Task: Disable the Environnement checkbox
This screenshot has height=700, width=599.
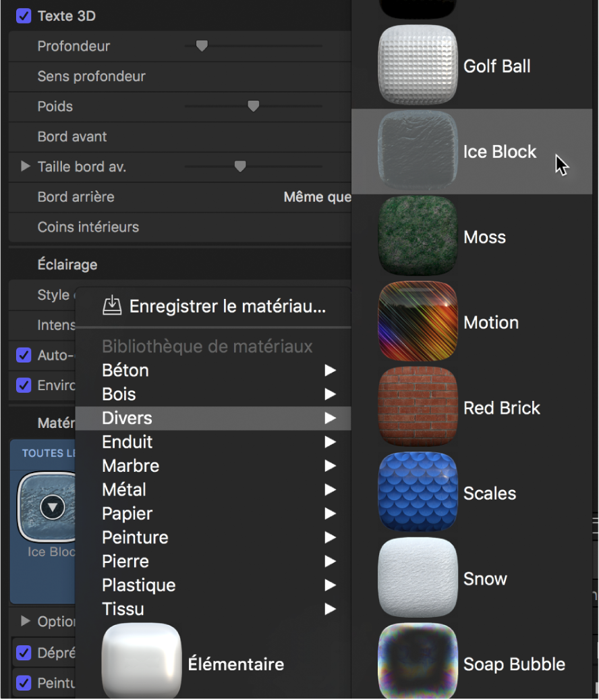Action: pyautogui.click(x=24, y=385)
